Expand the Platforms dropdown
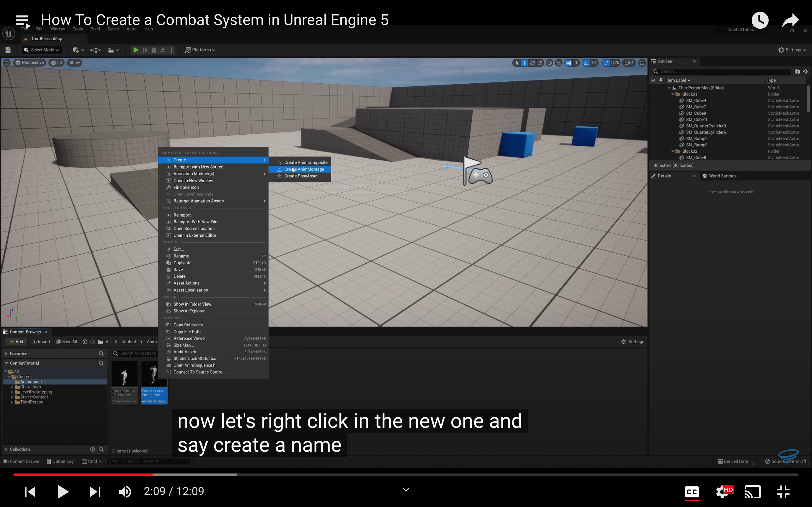Viewport: 812px width, 507px height. coord(200,50)
